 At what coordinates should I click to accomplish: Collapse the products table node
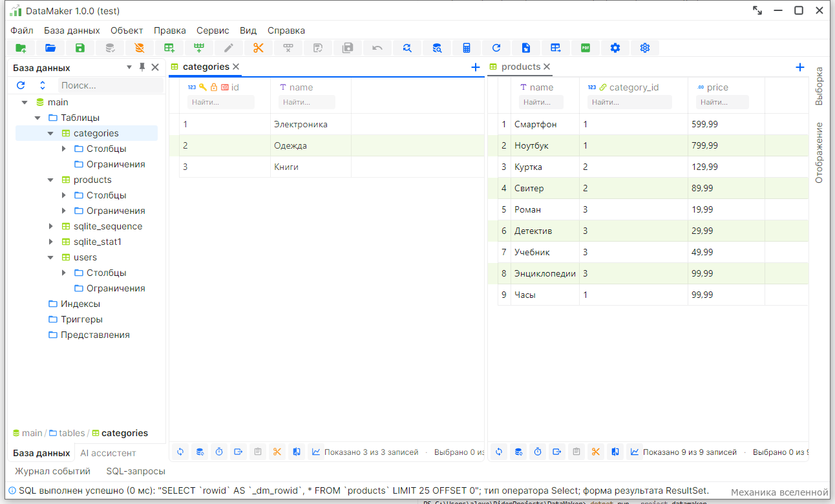point(50,180)
